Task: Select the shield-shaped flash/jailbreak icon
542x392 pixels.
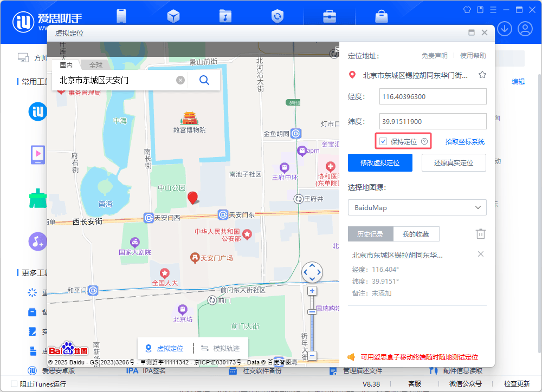Action: coord(278,16)
